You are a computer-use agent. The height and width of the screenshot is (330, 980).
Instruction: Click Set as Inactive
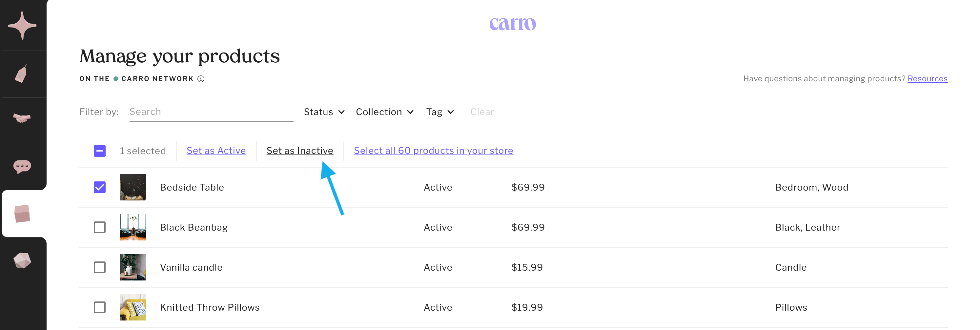tap(300, 151)
